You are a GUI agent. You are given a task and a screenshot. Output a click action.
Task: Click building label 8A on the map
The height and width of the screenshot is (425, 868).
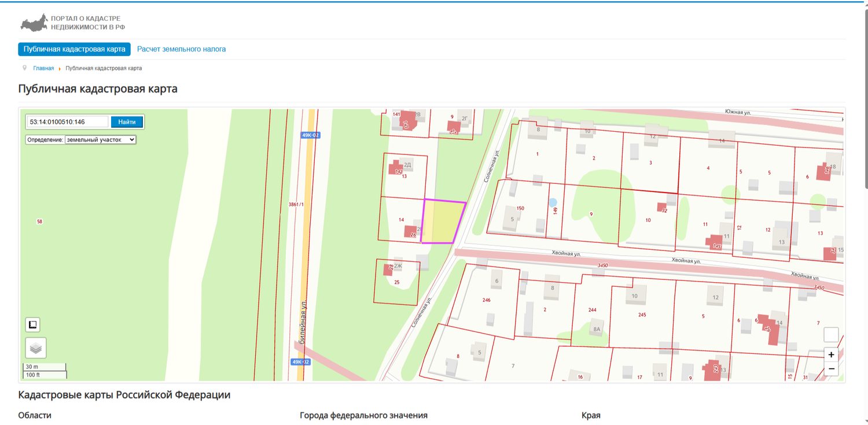coord(598,329)
